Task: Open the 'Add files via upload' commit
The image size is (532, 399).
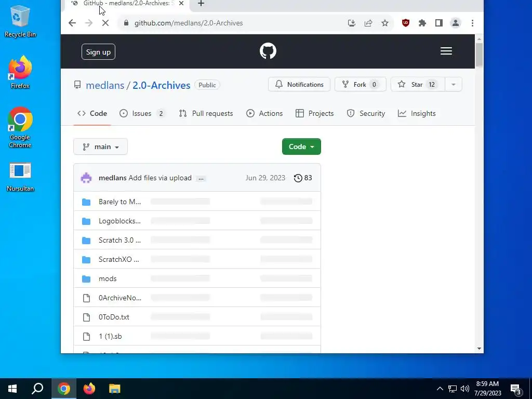Action: pos(160,178)
